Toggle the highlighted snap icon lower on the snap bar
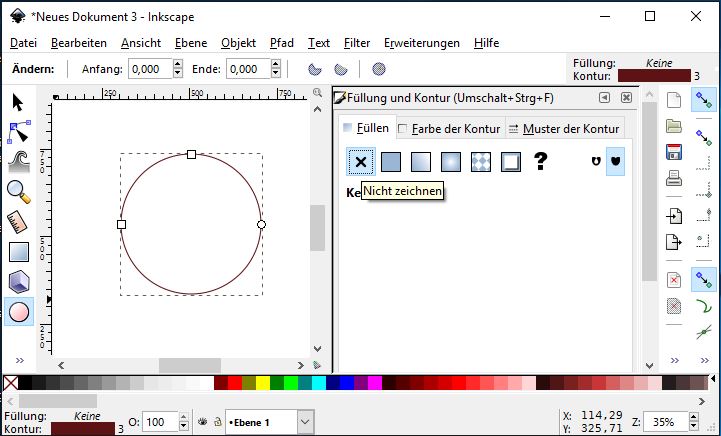This screenshot has width=721, height=436. (x=704, y=280)
